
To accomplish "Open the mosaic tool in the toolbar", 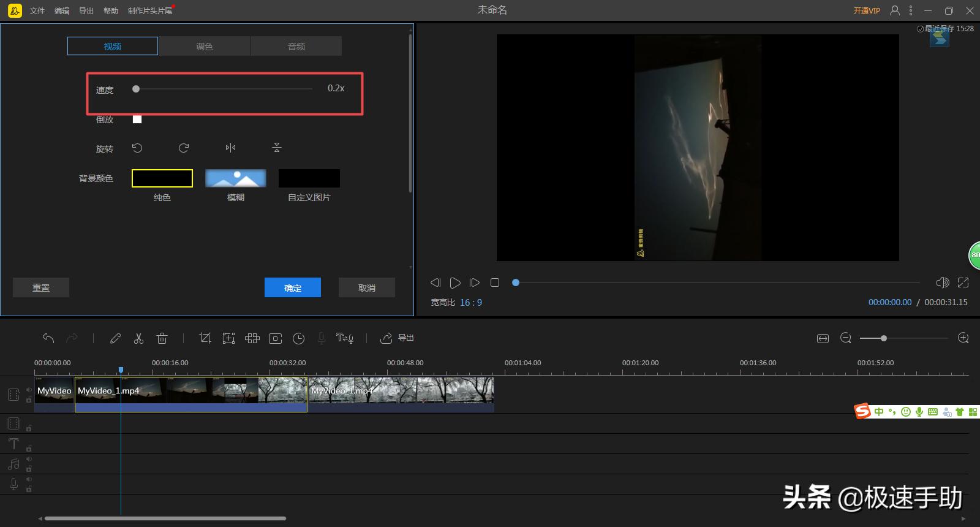I will click(x=252, y=338).
